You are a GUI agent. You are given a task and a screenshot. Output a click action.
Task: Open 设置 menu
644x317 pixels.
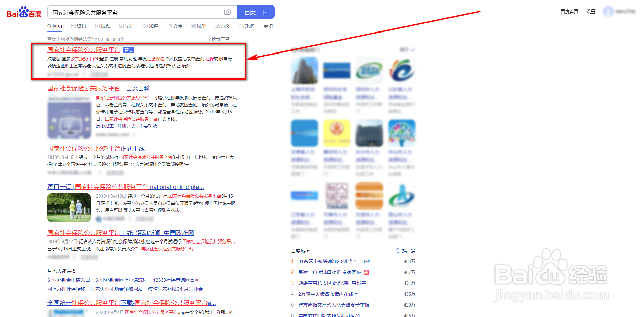click(x=591, y=12)
